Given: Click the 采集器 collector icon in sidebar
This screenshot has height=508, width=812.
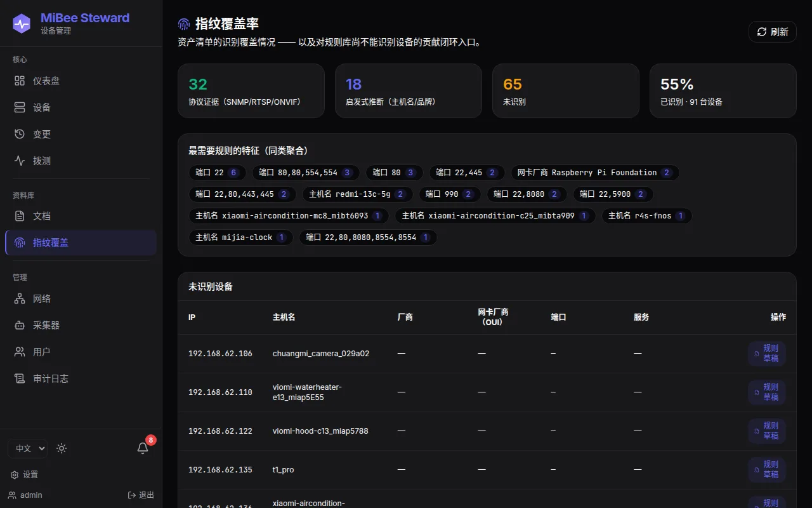Looking at the screenshot, I should [20, 325].
